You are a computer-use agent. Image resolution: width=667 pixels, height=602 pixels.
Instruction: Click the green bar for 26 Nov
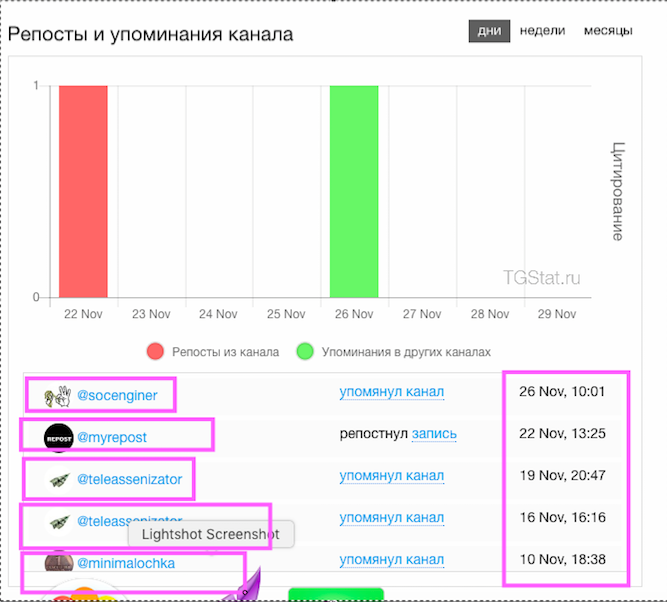point(354,191)
